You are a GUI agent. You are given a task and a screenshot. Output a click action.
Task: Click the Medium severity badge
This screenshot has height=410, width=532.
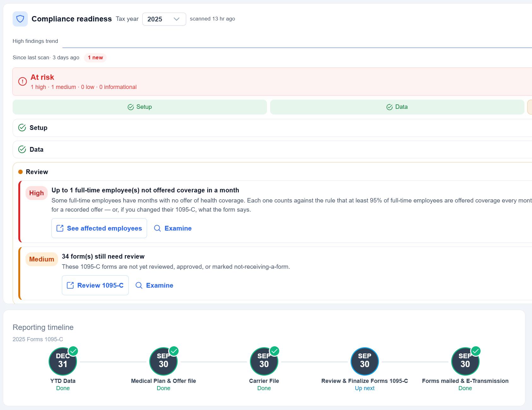click(42, 259)
